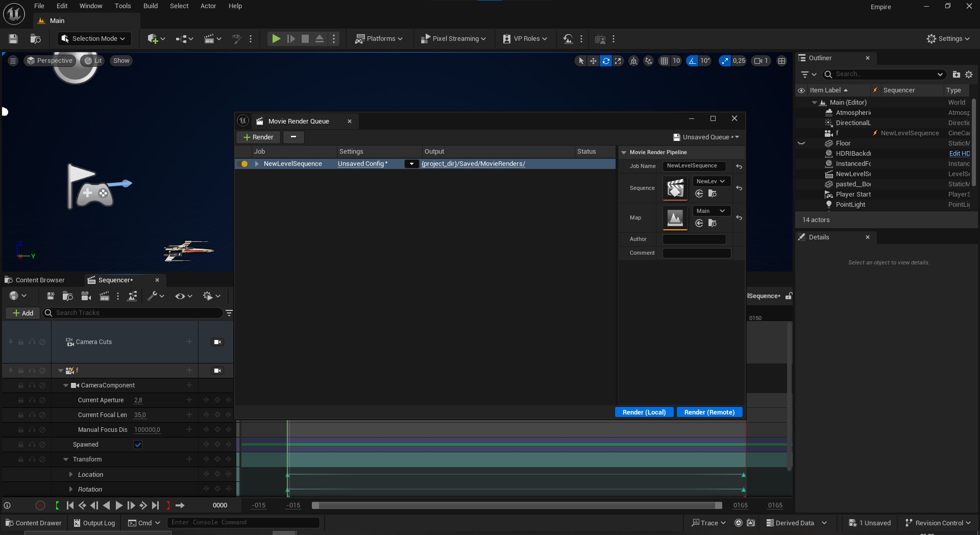Open the output directory link for MovieRenders
Viewport: 980px width, 535px height.
tap(474, 164)
